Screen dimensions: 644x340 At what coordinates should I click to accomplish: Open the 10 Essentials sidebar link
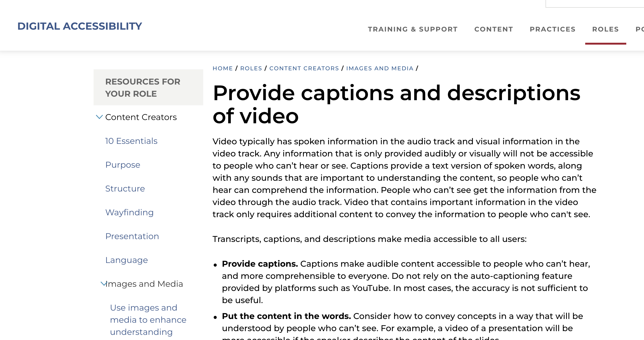tap(131, 141)
